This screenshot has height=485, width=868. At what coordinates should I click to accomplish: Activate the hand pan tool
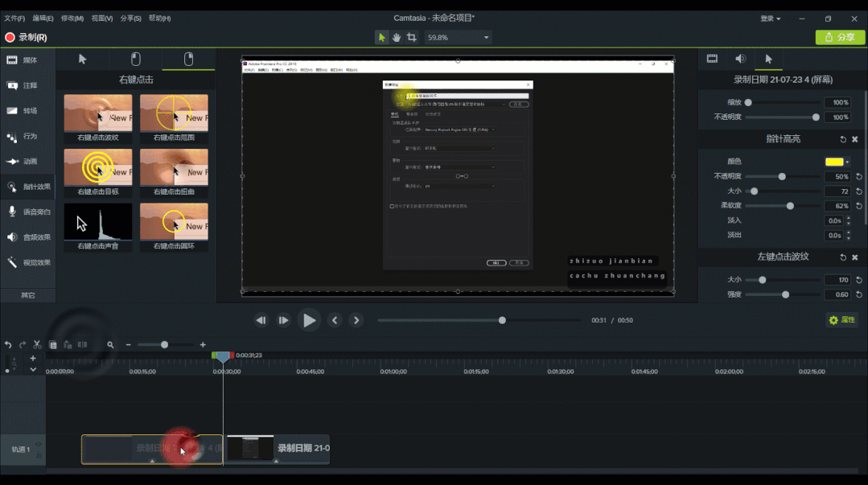click(397, 38)
